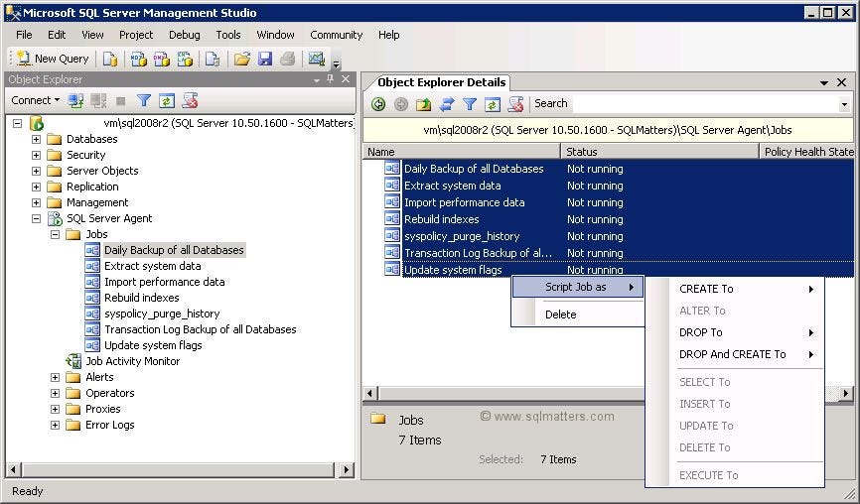Collapse the SQL Server Agent node

36,218
